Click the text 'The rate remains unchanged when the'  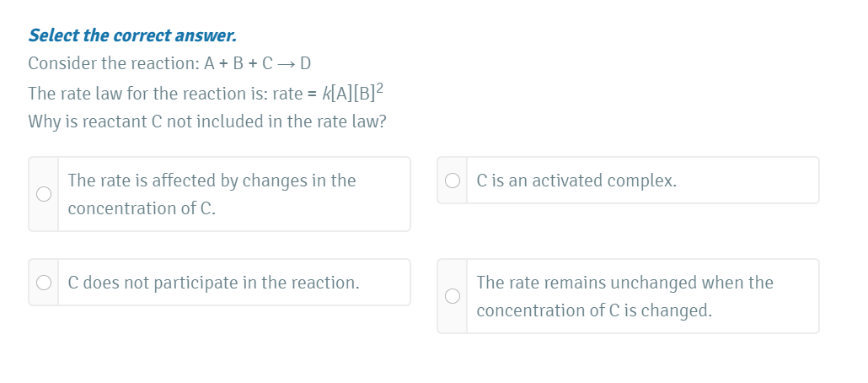tap(624, 283)
